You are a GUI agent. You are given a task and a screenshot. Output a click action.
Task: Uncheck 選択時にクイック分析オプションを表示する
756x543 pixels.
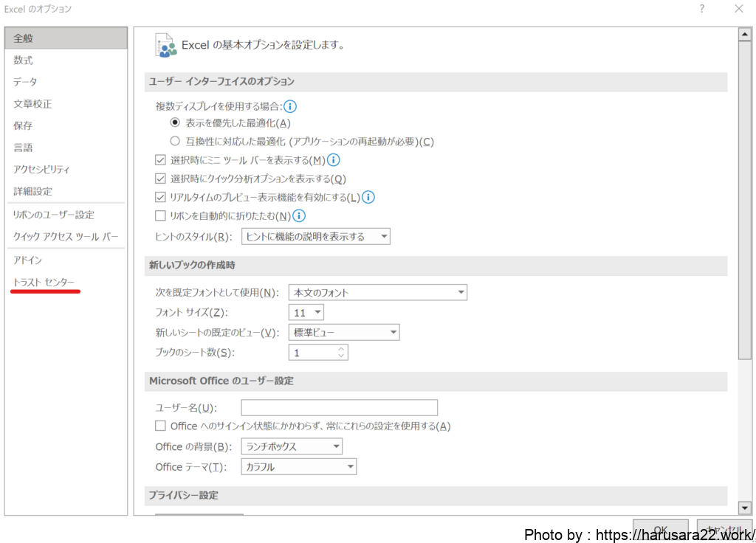pyautogui.click(x=160, y=179)
